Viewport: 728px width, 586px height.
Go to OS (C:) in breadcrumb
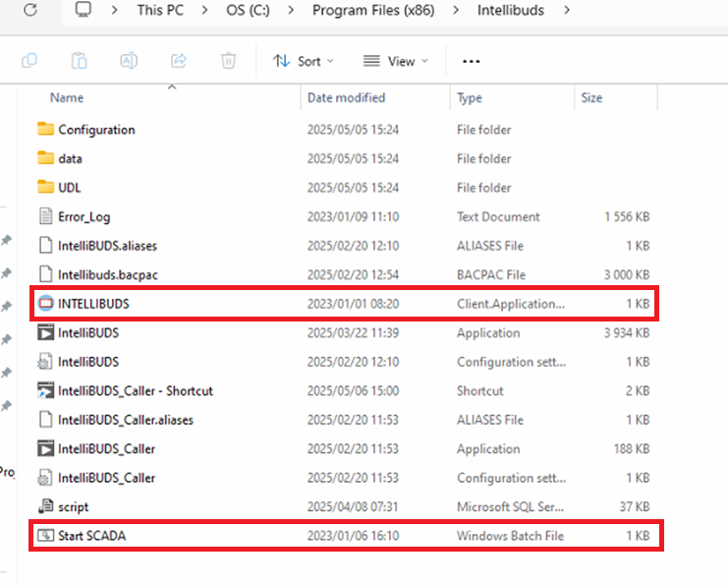tap(248, 10)
